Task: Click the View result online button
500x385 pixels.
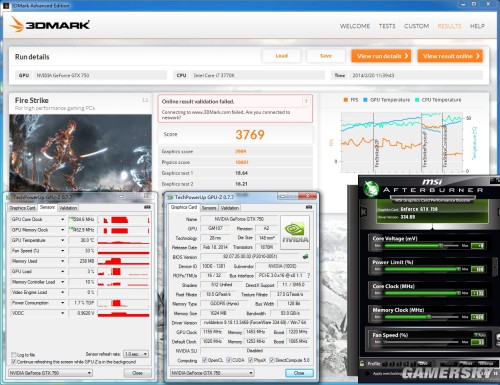Action: tap(450, 56)
